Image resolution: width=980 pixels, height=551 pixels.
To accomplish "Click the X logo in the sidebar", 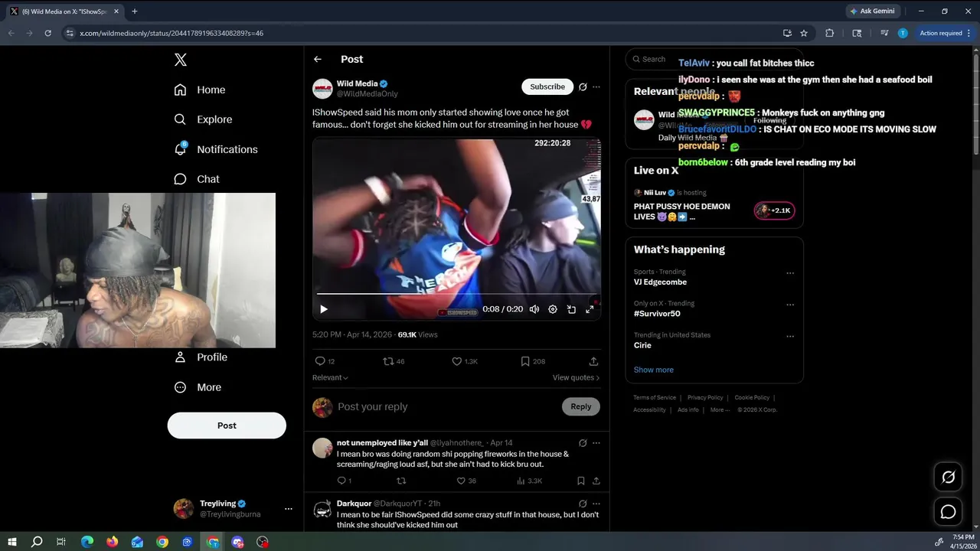I will (x=180, y=60).
